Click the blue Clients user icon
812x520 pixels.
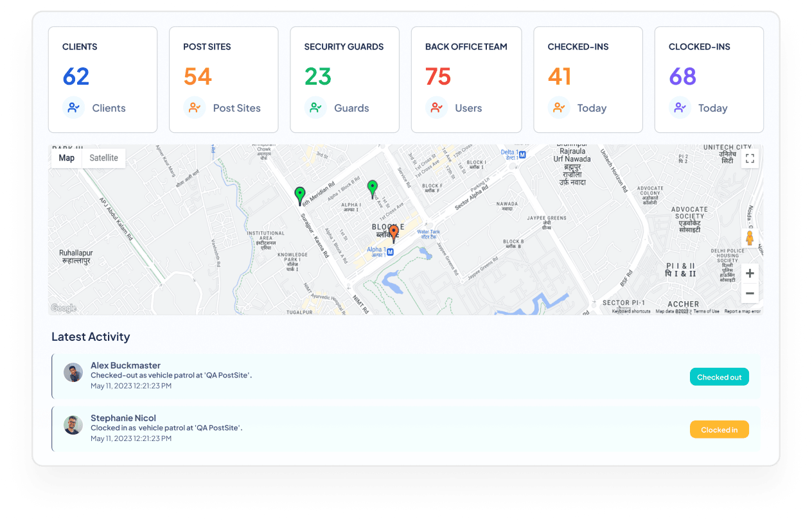74,108
